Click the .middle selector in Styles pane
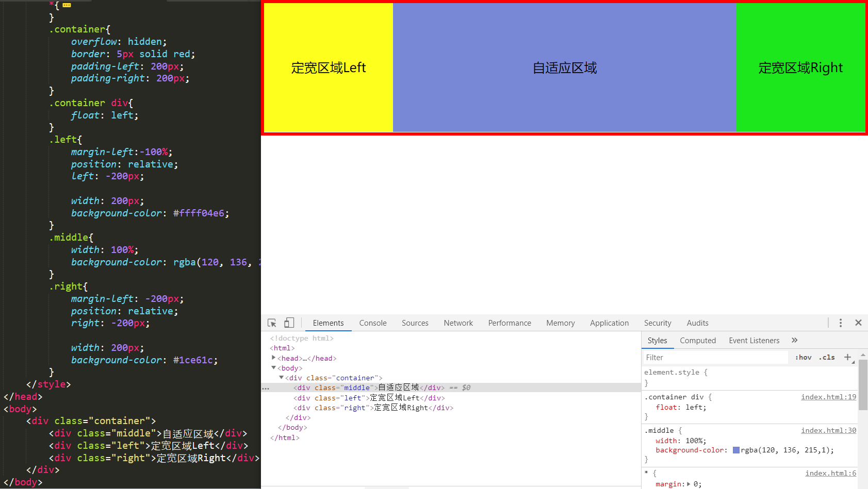 point(659,430)
